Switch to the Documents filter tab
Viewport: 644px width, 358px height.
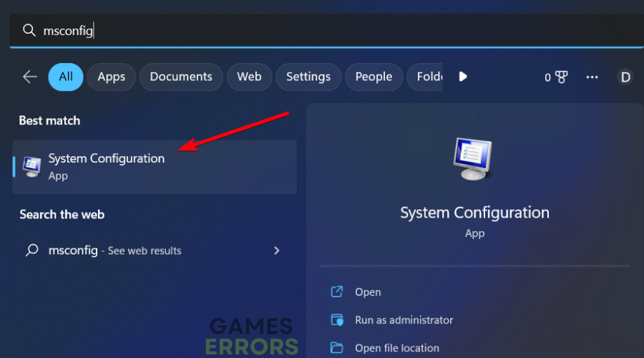click(x=181, y=77)
